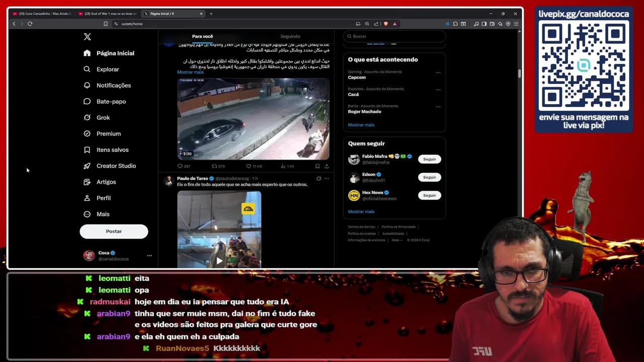Image resolution: width=644 pixels, height=362 pixels.
Task: Show more follow suggestions Mostrar mais
Action: tap(361, 212)
